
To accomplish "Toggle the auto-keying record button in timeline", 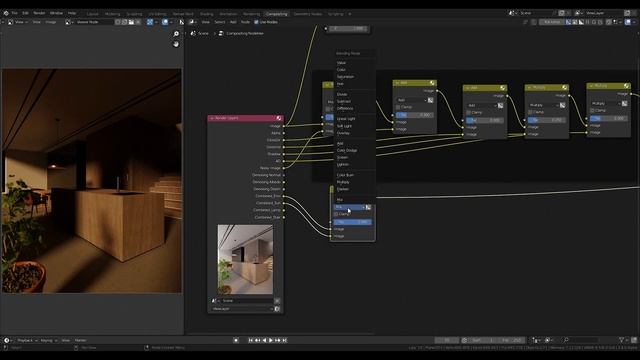I will [236, 340].
